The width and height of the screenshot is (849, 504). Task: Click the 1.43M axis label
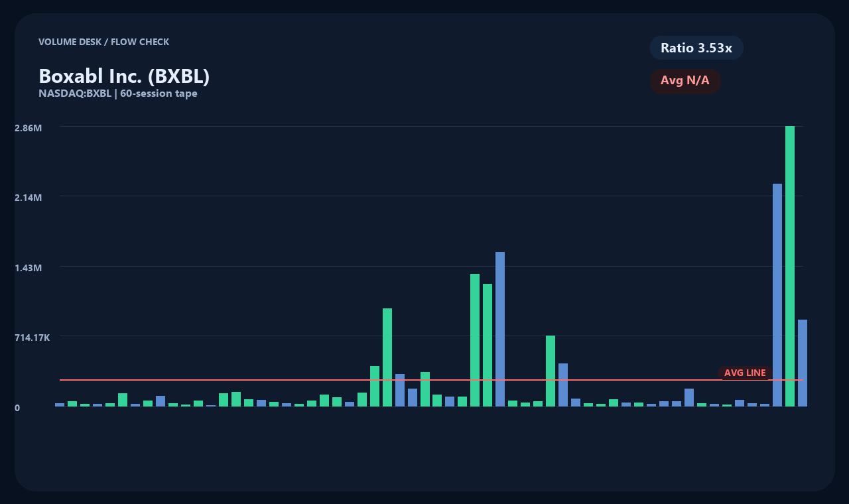click(x=29, y=268)
